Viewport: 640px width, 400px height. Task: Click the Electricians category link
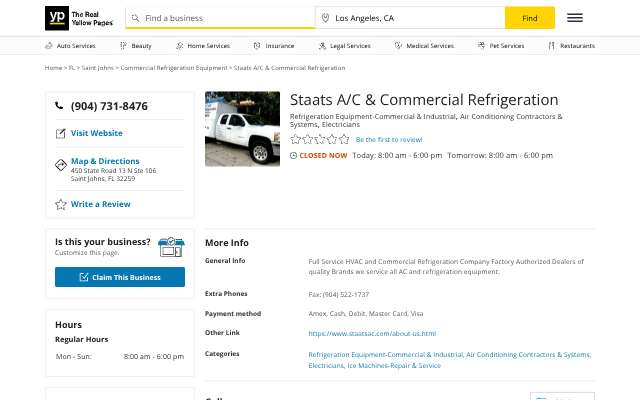[x=326, y=365]
